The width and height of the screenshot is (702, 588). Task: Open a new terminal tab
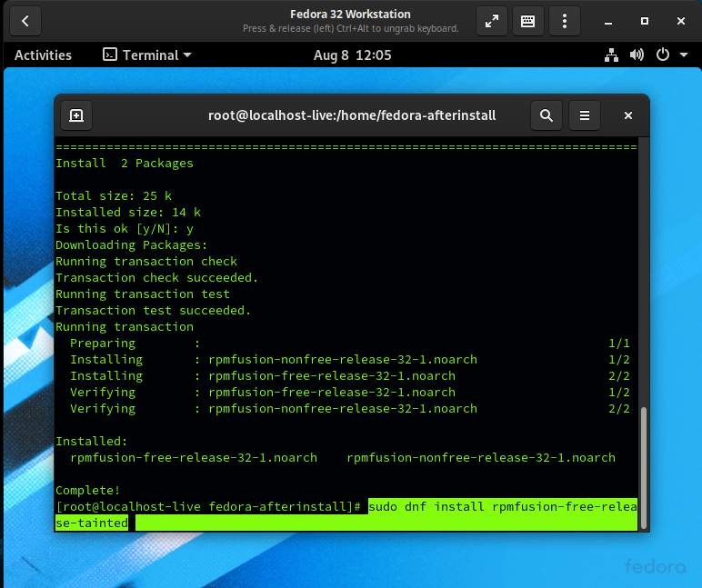point(76,115)
